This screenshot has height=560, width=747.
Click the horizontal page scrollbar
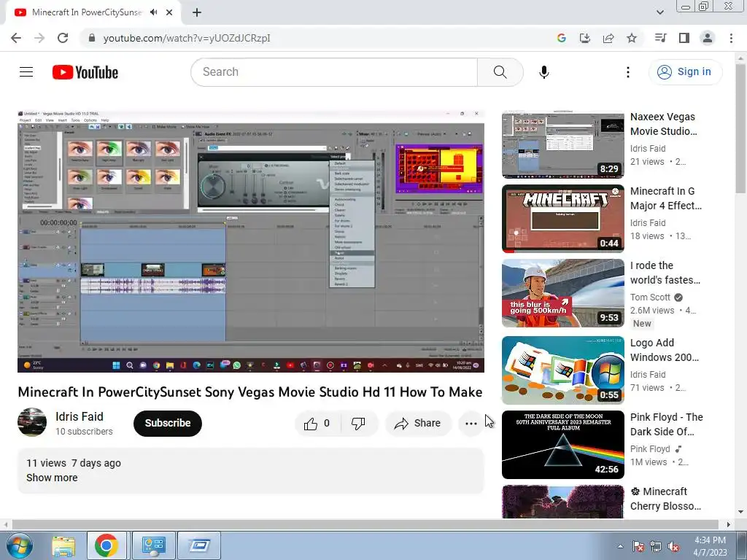366,524
